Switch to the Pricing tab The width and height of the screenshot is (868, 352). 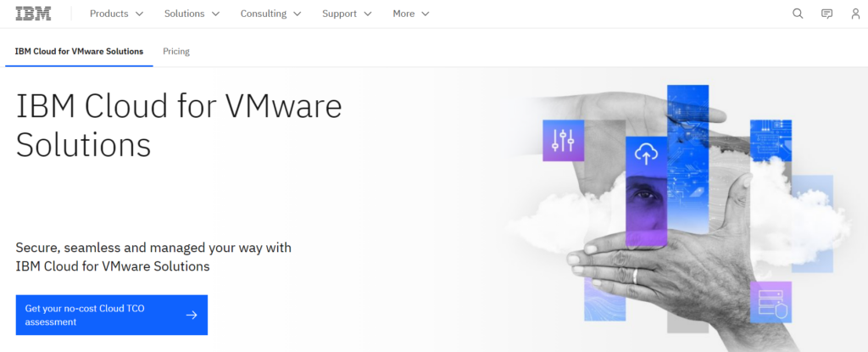176,52
